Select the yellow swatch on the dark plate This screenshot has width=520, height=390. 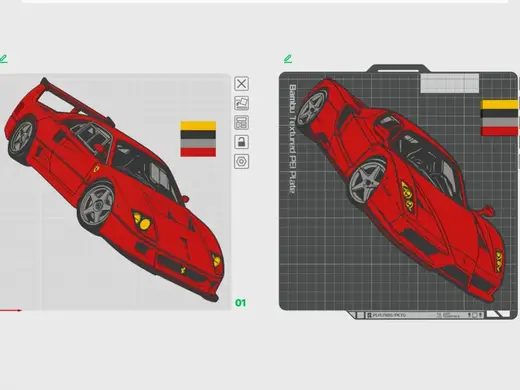499,104
